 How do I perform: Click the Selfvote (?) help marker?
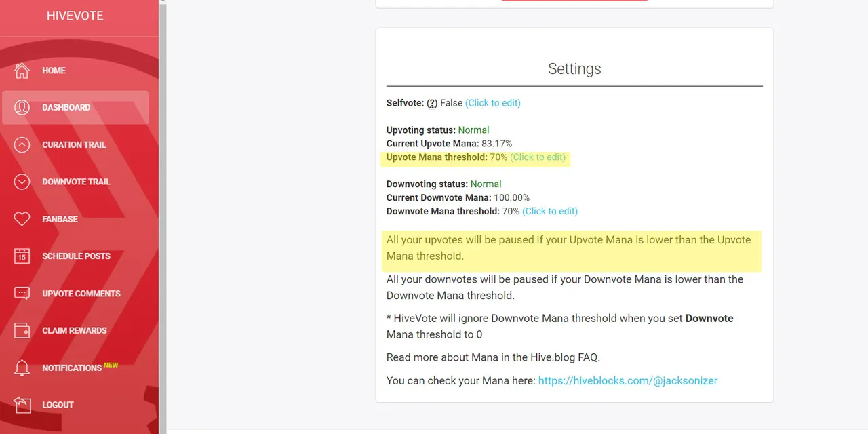(432, 103)
